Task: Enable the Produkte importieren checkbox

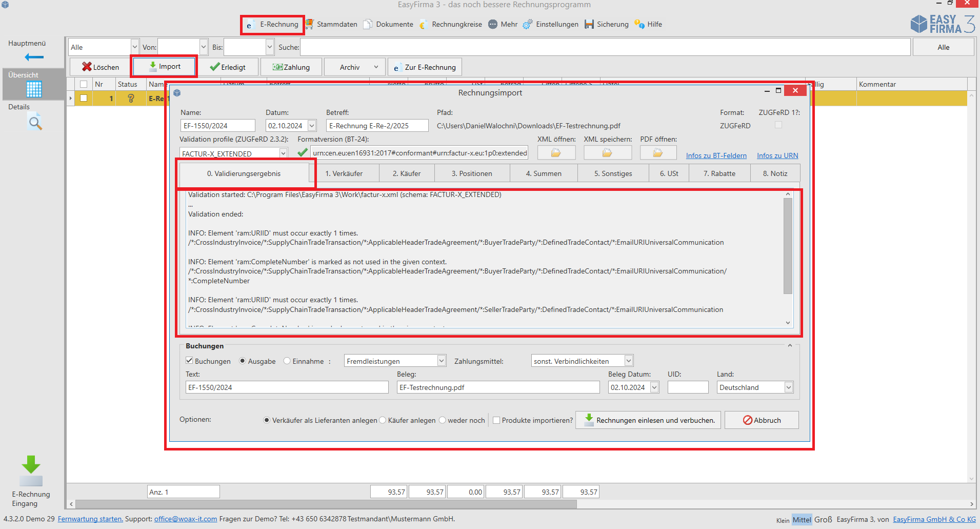Action: point(496,420)
